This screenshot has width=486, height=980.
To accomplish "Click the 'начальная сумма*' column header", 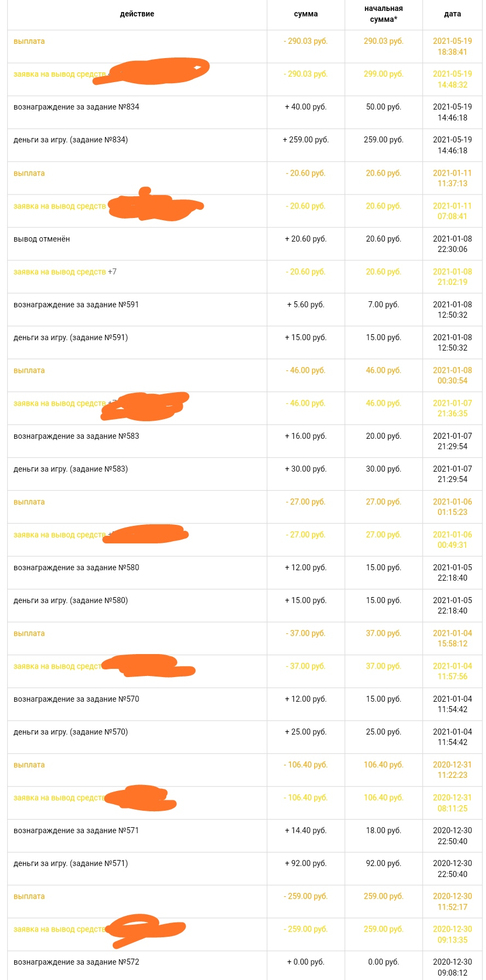I will [384, 14].
